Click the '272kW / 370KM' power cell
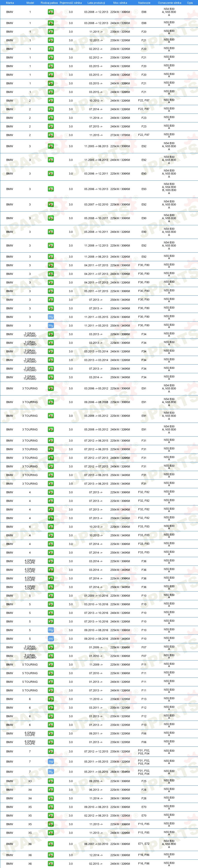This screenshot has width=198, height=868. click(x=120, y=135)
